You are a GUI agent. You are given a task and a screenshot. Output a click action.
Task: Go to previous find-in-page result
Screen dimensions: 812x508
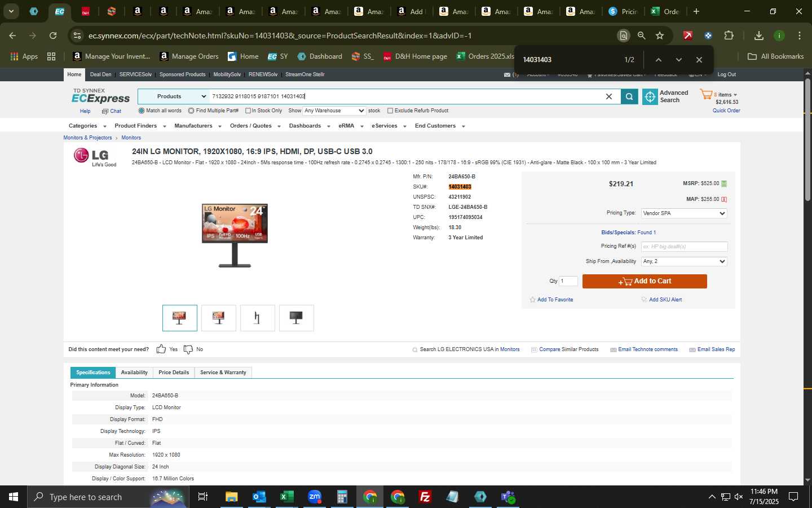tap(658, 60)
